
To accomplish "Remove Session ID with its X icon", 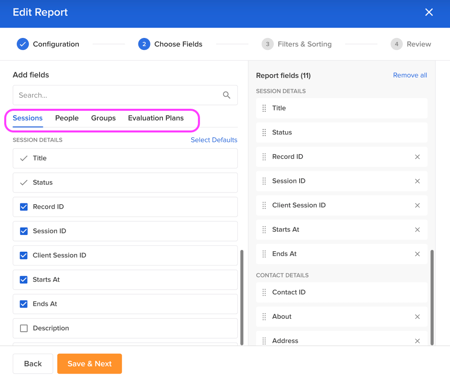I will pos(417,181).
